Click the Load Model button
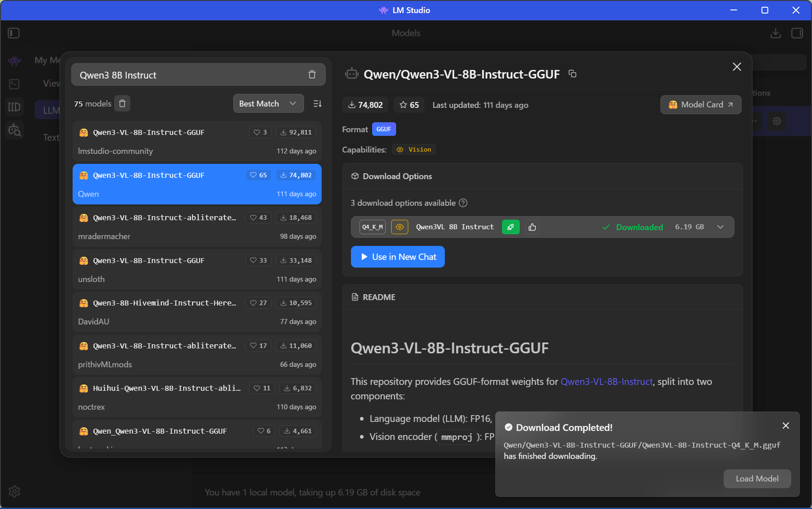The width and height of the screenshot is (812, 509). (757, 479)
